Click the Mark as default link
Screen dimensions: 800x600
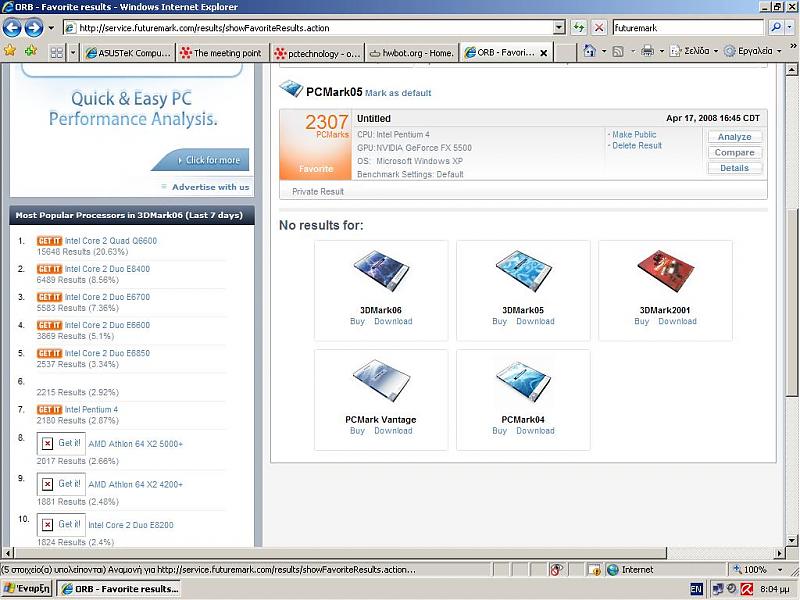[398, 93]
